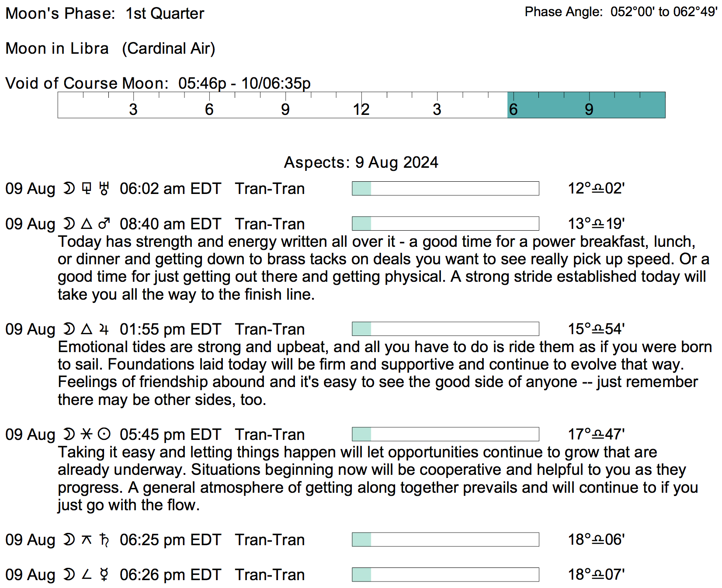Click the quincunx symbol in the 06:25 pm row
This screenshot has height=588, width=722.
tap(87, 540)
